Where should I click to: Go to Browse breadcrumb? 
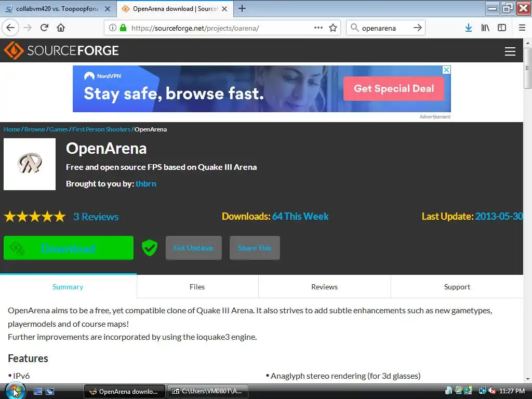[35, 129]
